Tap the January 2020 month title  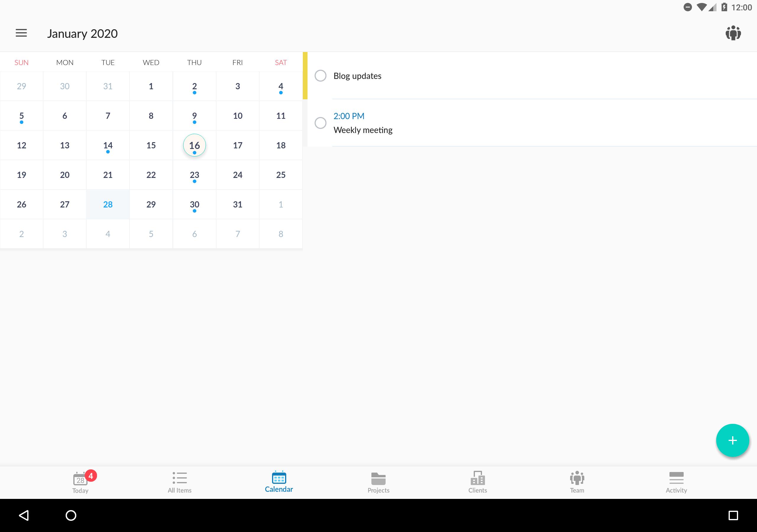coord(83,34)
